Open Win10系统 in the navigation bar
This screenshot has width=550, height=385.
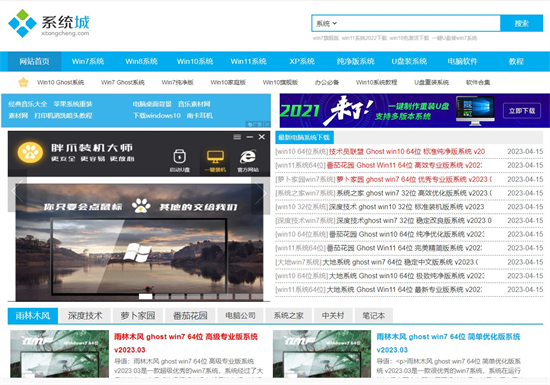click(x=195, y=61)
